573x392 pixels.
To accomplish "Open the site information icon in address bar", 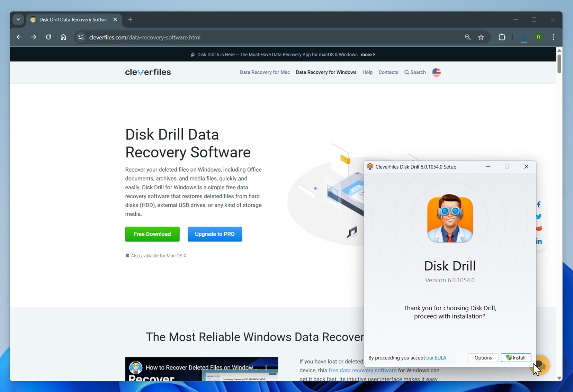I will click(x=80, y=37).
